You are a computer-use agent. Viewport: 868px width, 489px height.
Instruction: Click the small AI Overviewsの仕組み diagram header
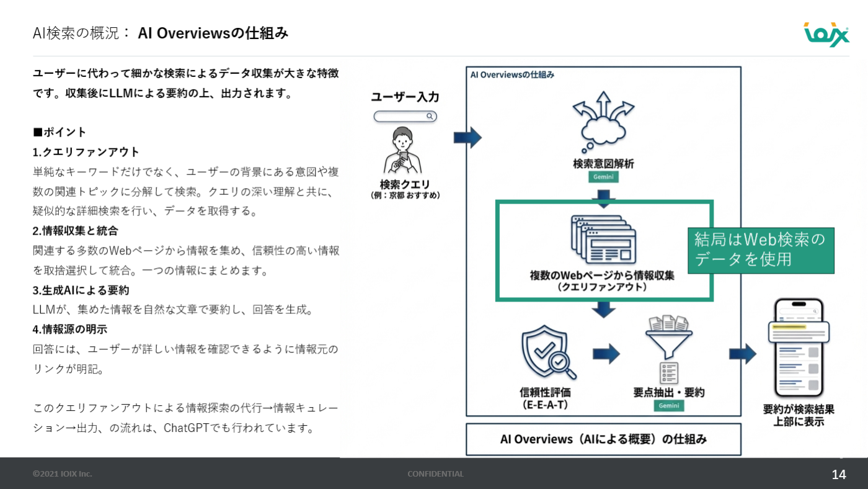point(512,74)
